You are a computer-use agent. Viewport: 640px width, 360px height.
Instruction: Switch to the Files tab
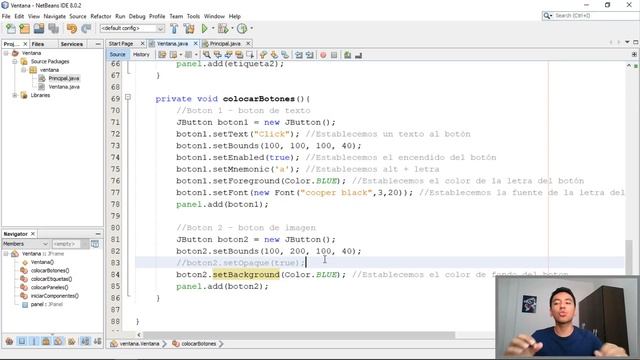click(38, 44)
